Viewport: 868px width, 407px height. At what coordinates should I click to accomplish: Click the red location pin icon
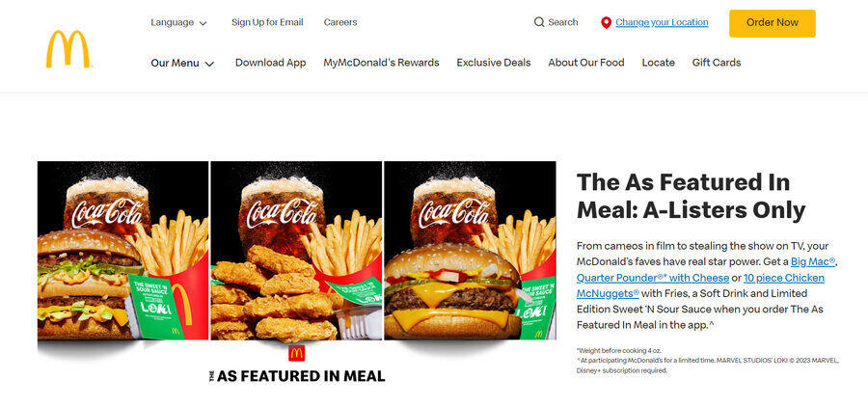pos(607,23)
